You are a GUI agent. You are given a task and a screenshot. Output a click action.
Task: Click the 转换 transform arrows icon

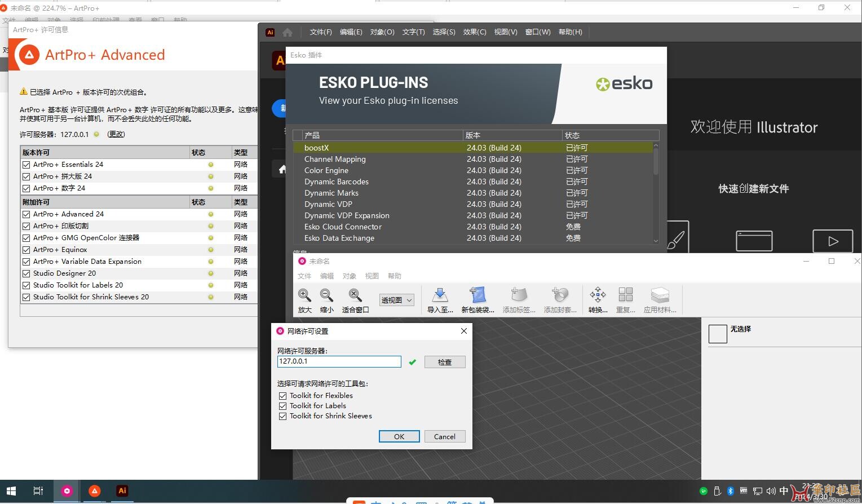[598, 295]
